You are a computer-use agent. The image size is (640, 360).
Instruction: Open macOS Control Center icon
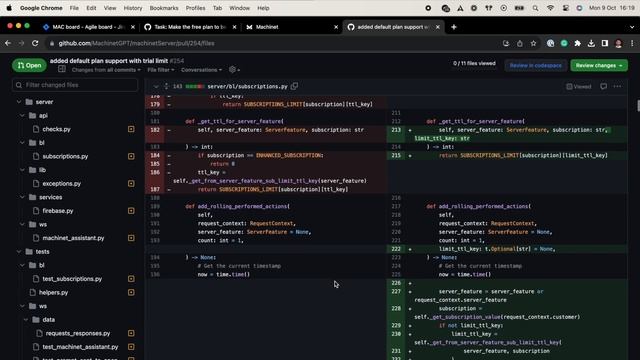565,8
